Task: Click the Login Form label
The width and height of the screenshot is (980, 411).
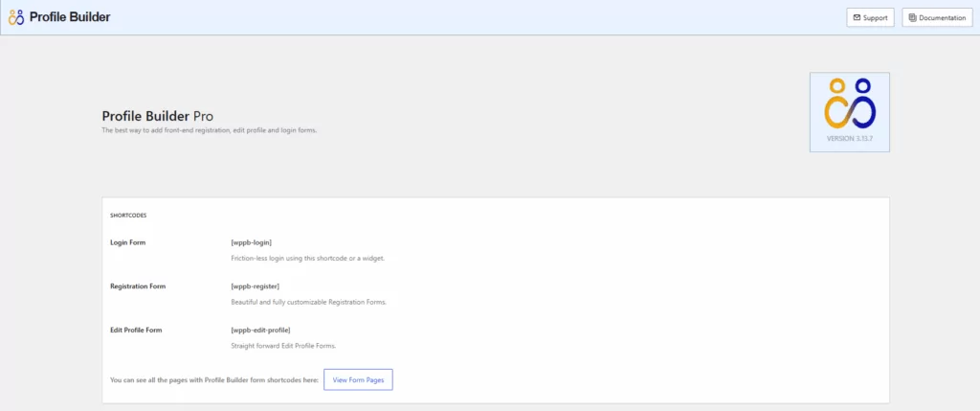Action: pos(127,242)
